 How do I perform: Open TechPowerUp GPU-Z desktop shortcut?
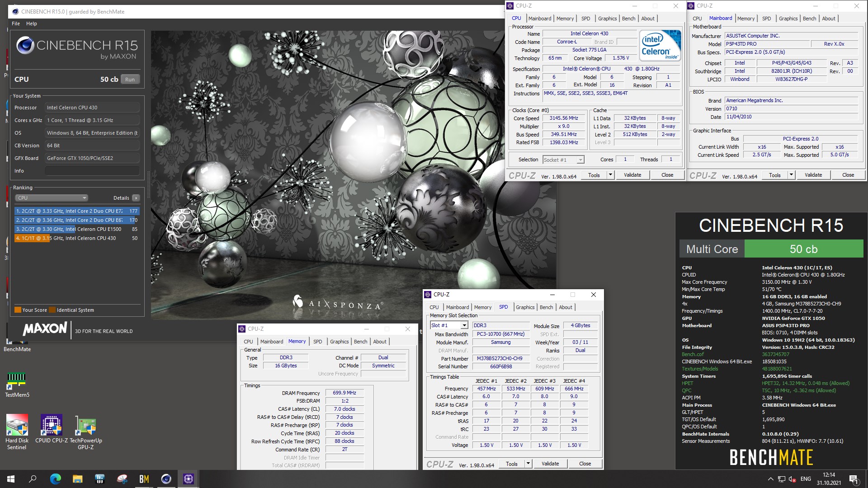pos(85,432)
